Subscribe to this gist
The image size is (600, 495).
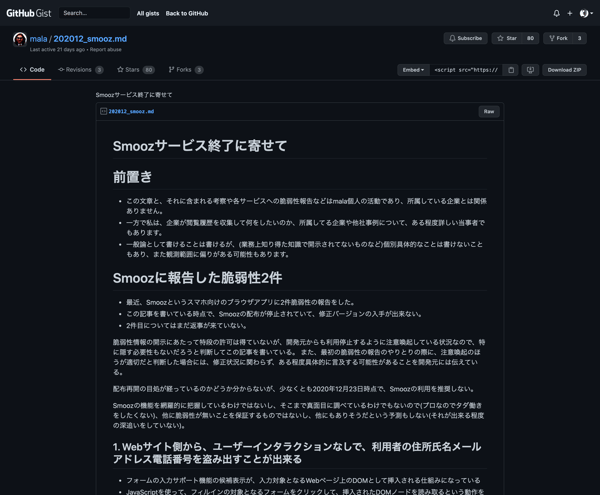pyautogui.click(x=465, y=38)
